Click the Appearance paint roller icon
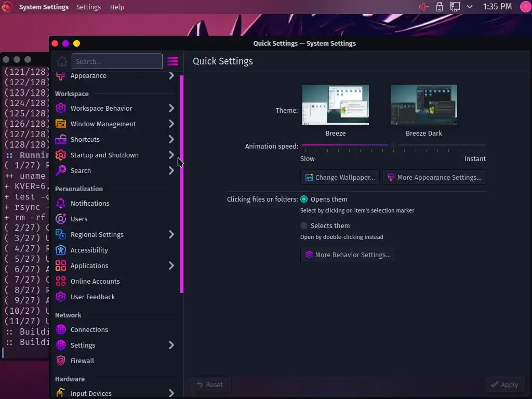Viewport: 532px width, 399px height. pos(61,76)
